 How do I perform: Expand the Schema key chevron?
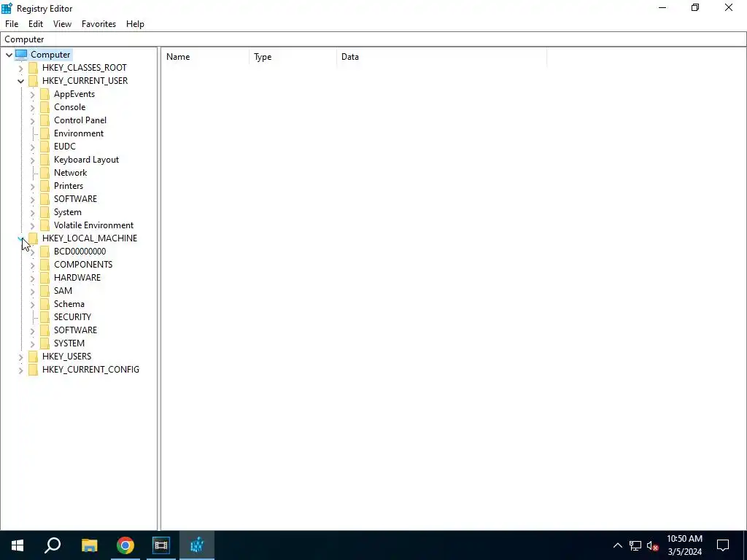(x=32, y=304)
